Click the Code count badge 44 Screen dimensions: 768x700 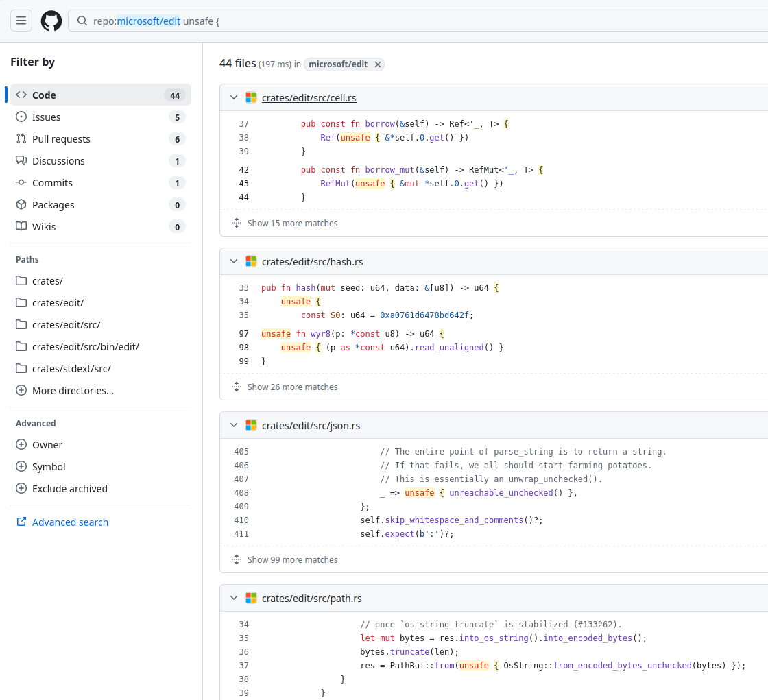[175, 95]
